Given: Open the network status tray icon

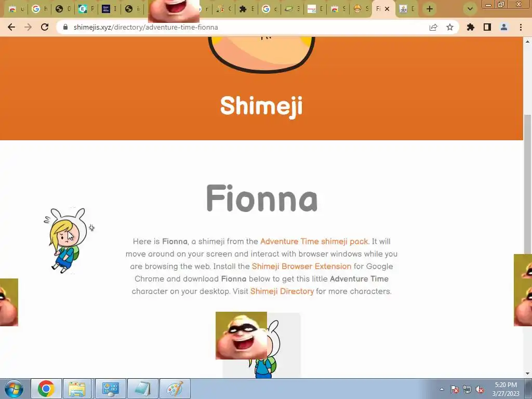Looking at the screenshot, I should (x=467, y=390).
